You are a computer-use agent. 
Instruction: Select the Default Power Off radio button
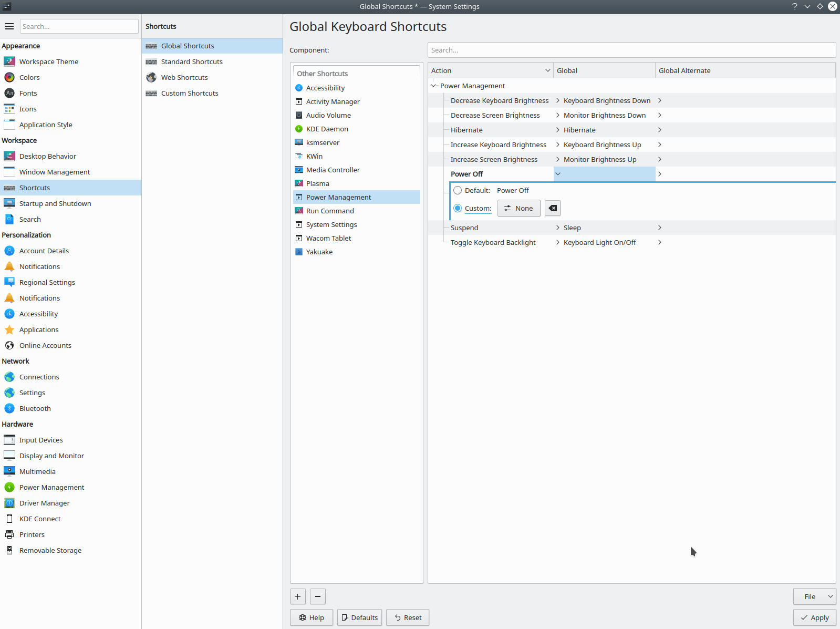458,190
